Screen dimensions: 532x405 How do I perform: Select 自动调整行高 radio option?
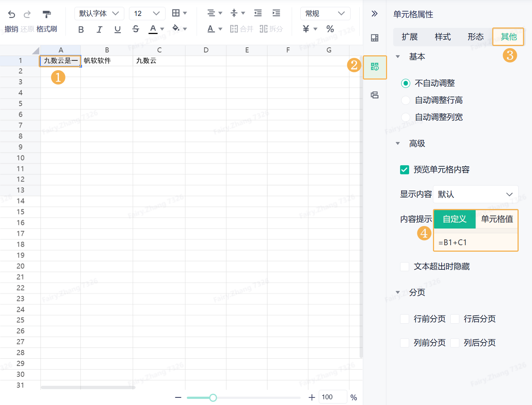point(406,100)
